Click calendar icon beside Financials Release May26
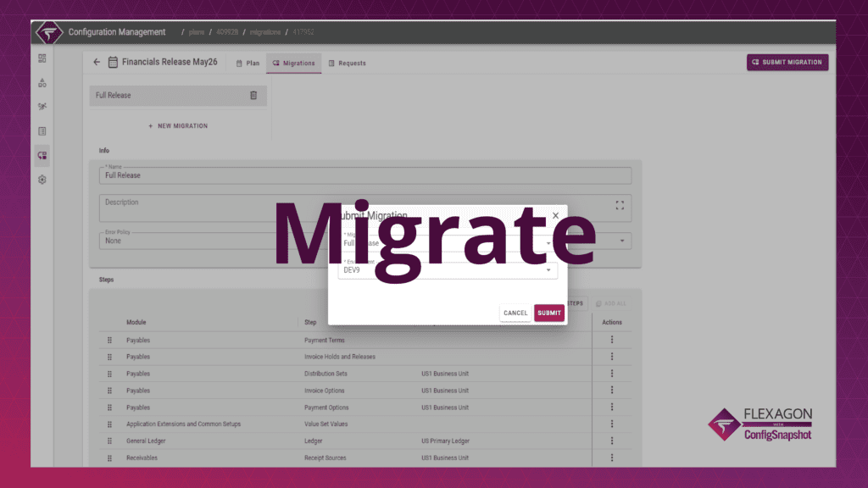Screen dimensions: 868x488 coord(113,62)
